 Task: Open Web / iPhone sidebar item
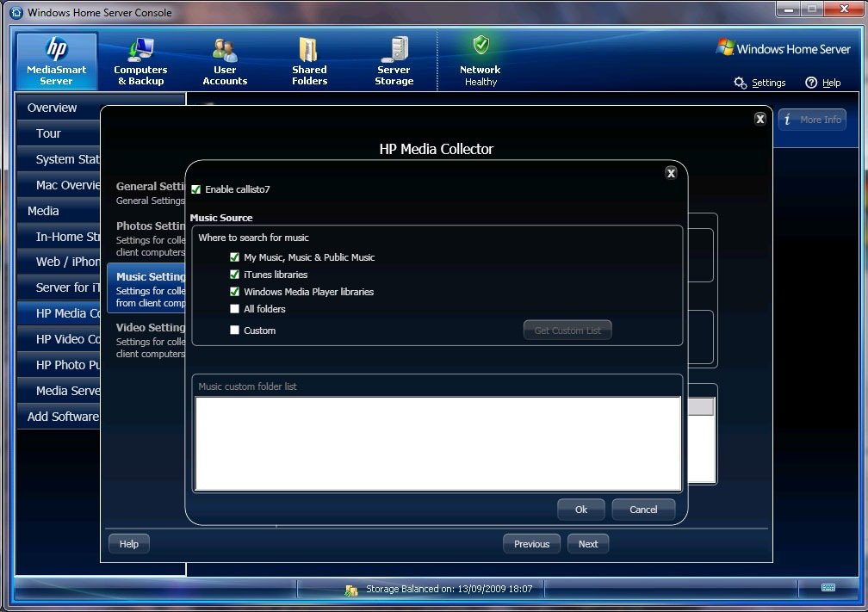click(x=59, y=262)
